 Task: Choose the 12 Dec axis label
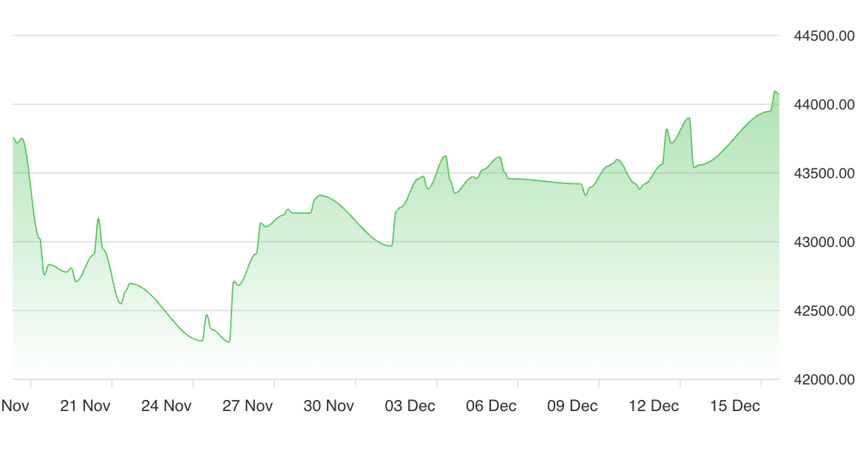pyautogui.click(x=654, y=406)
